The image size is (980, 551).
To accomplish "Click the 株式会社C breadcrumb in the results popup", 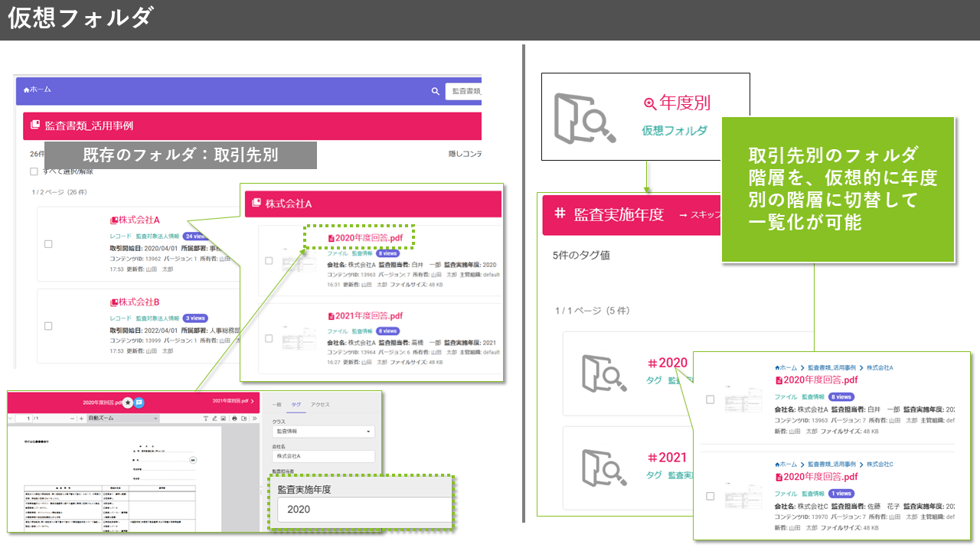I will 880,465.
